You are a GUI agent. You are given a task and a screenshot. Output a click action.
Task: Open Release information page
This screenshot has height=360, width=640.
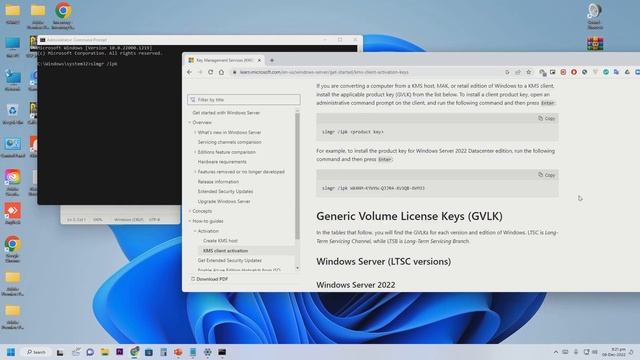pos(218,182)
